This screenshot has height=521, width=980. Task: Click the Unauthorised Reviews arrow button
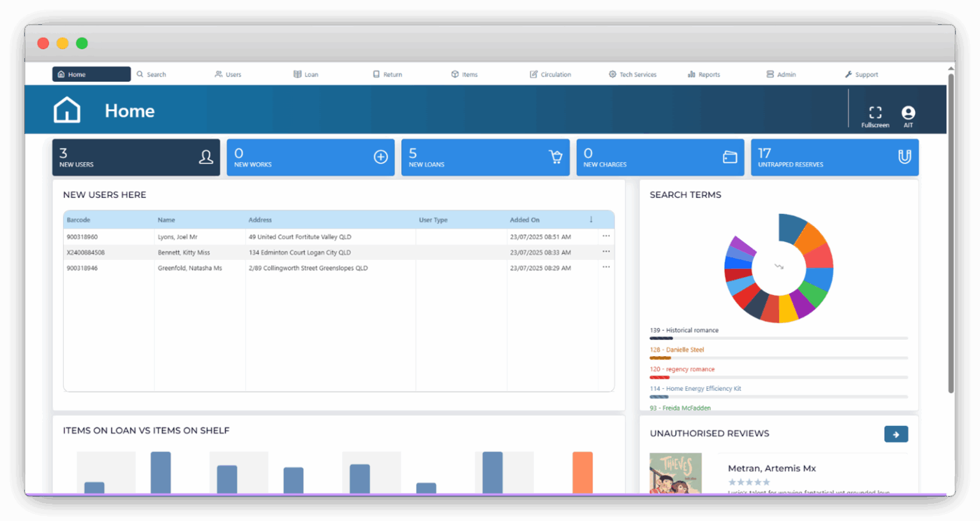coord(896,434)
